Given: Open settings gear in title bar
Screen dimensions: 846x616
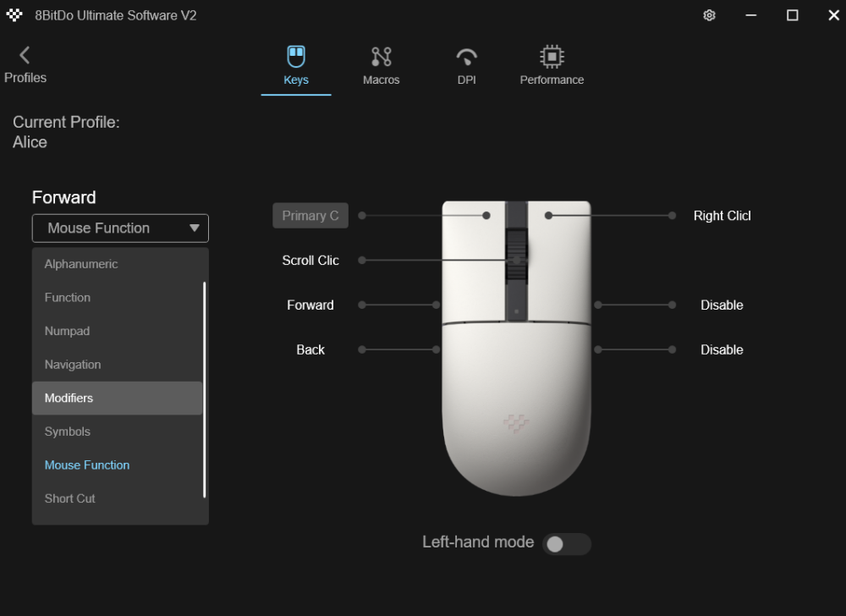Looking at the screenshot, I should (x=710, y=15).
